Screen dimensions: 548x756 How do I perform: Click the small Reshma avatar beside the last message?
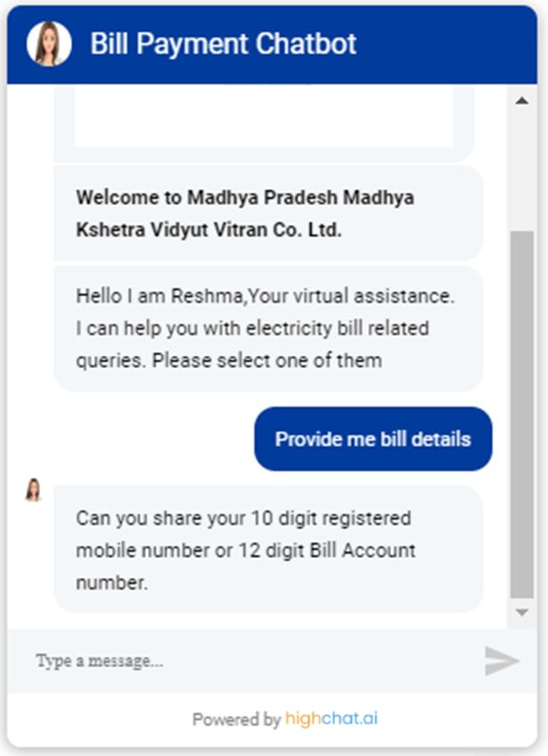click(33, 489)
